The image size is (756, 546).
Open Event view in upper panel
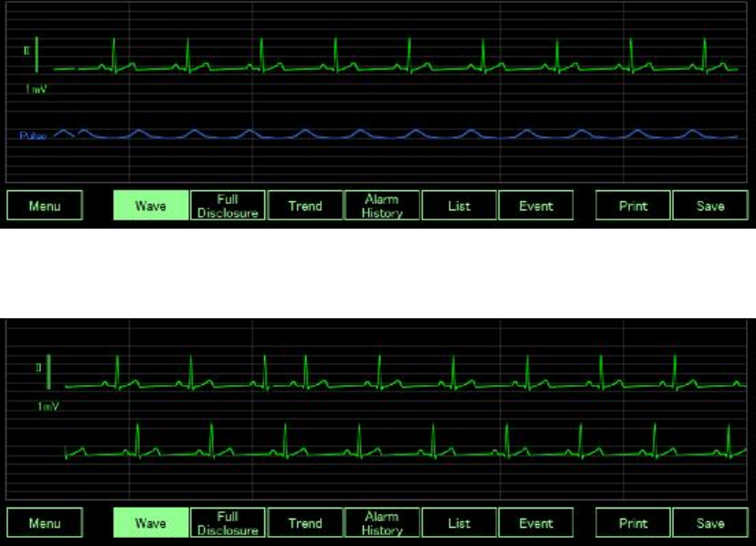click(536, 206)
